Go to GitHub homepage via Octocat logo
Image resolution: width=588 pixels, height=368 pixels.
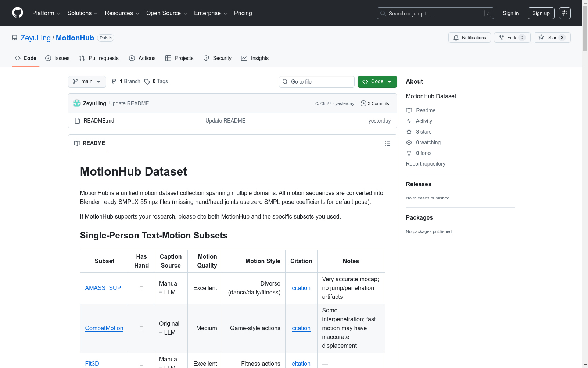tap(18, 13)
